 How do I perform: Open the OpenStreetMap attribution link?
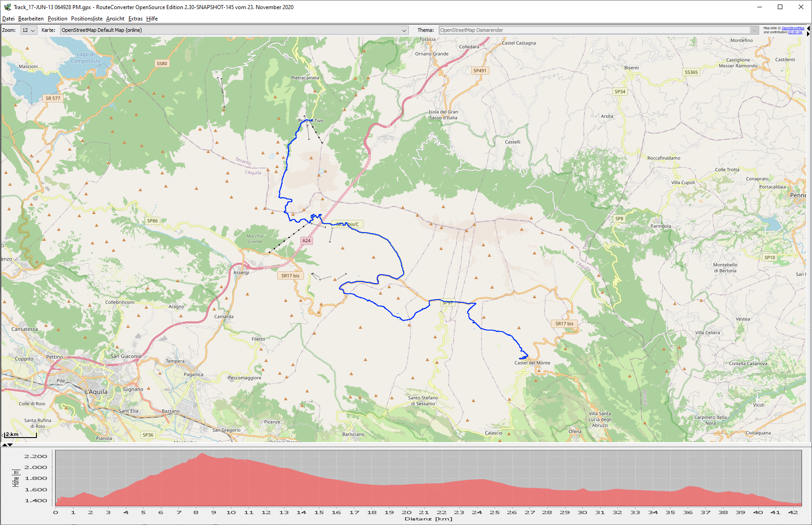[x=793, y=28]
